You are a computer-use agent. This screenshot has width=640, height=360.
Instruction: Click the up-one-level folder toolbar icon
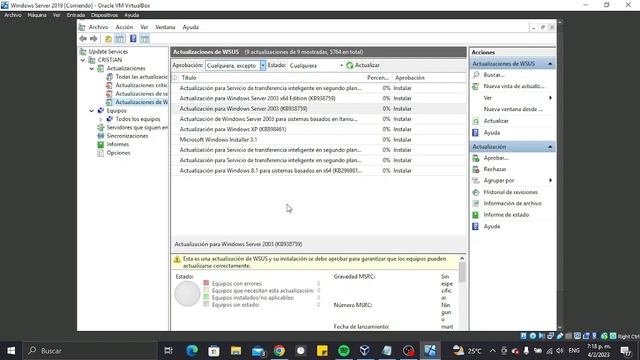click(108, 39)
